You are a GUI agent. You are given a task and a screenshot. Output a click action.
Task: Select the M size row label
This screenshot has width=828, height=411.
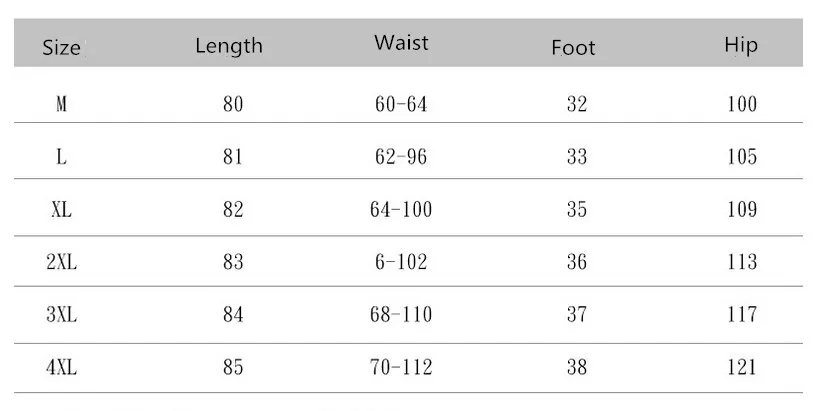point(61,104)
